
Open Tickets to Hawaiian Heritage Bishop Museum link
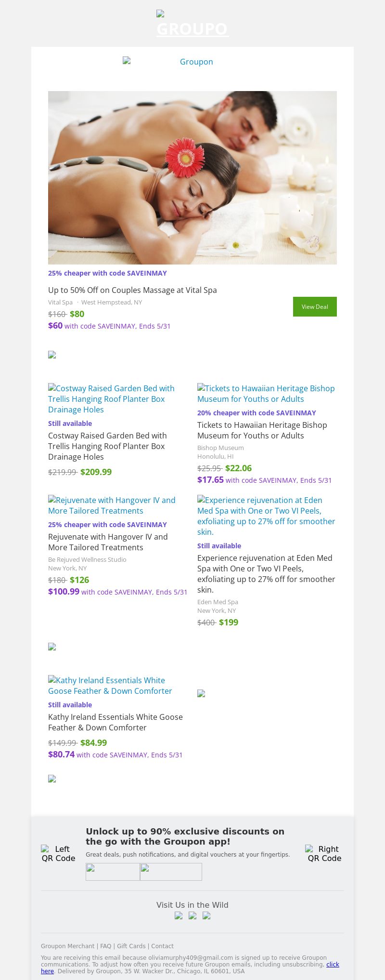[266, 394]
